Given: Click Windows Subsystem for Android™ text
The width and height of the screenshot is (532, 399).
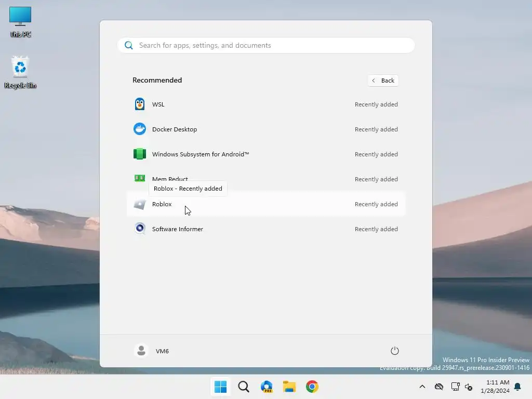Looking at the screenshot, I should [x=201, y=154].
